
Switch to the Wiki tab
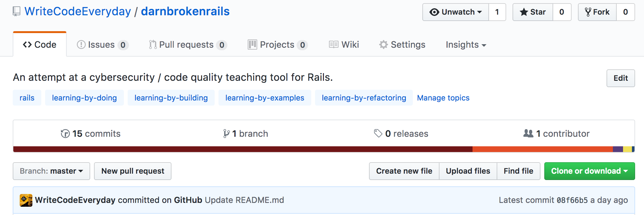344,45
